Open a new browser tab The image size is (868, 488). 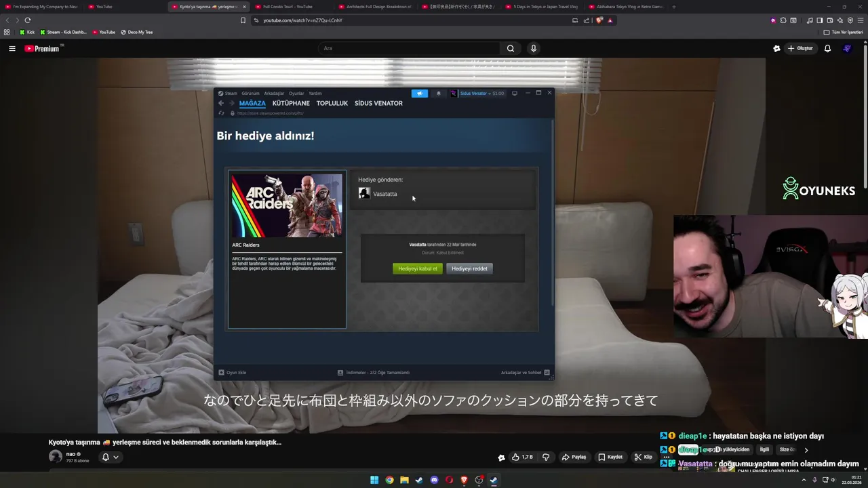click(673, 7)
